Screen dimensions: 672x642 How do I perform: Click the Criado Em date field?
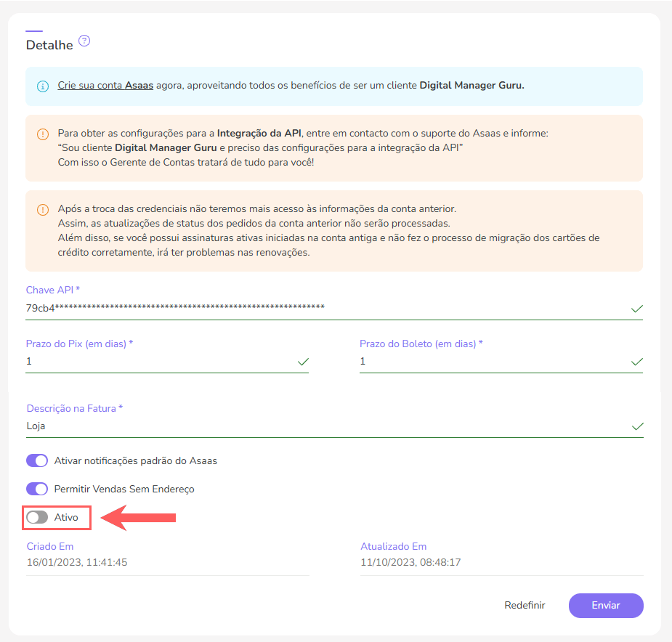click(x=145, y=561)
